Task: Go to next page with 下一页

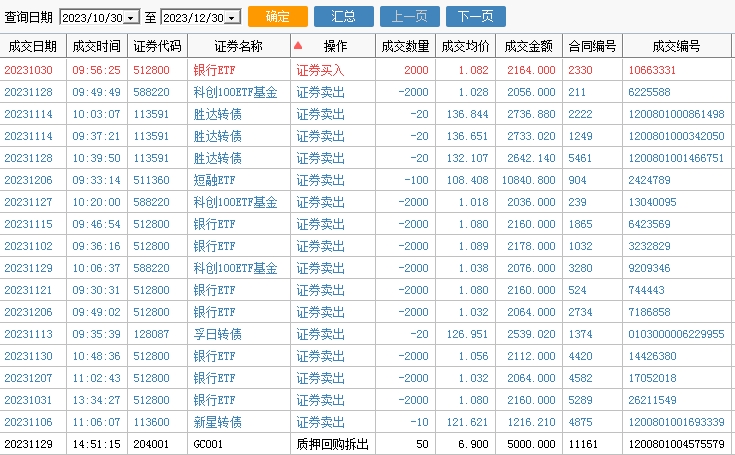Action: (x=475, y=17)
